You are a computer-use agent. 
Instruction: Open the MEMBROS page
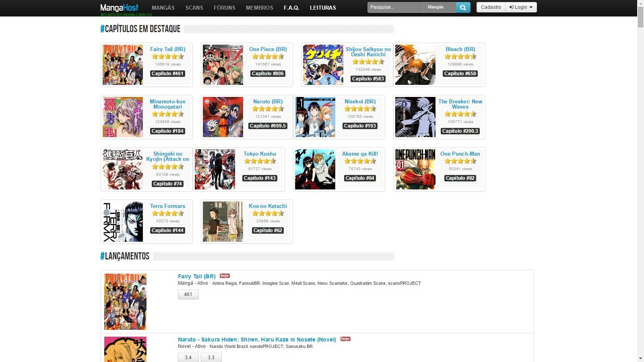point(259,8)
